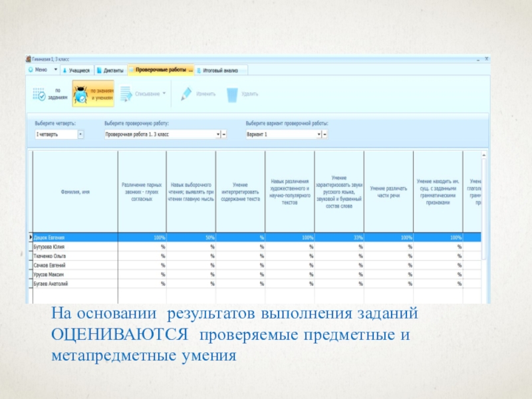Open the I четверть quarter dropdown arrow
532x399 pixels.
click(80, 134)
